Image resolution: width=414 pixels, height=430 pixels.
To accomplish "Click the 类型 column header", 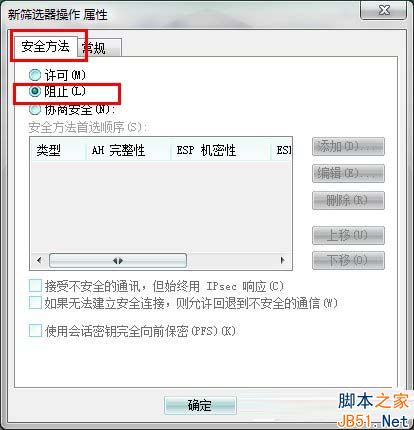I will pyautogui.click(x=58, y=150).
